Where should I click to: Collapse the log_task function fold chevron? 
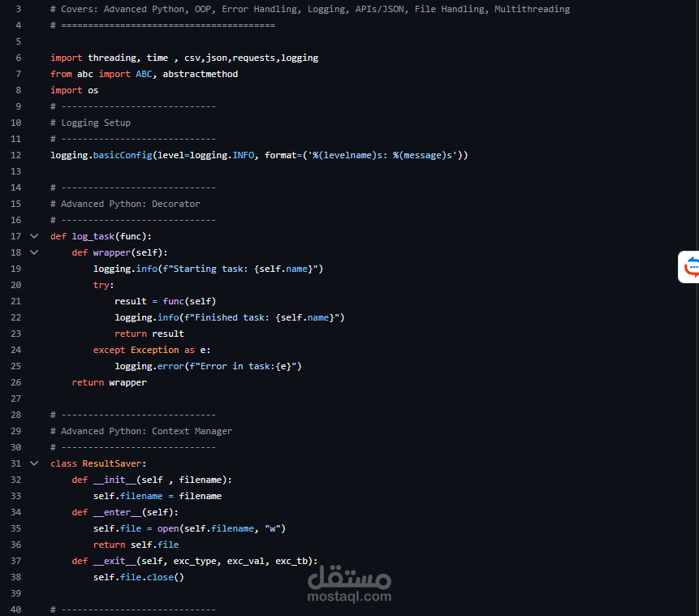pyautogui.click(x=34, y=236)
